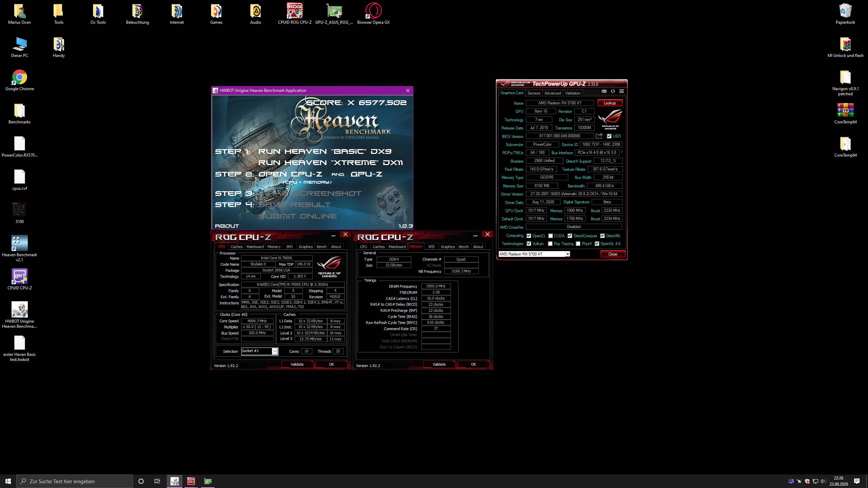
Task: Toggle the OpenCL checkbox
Action: [x=529, y=236]
